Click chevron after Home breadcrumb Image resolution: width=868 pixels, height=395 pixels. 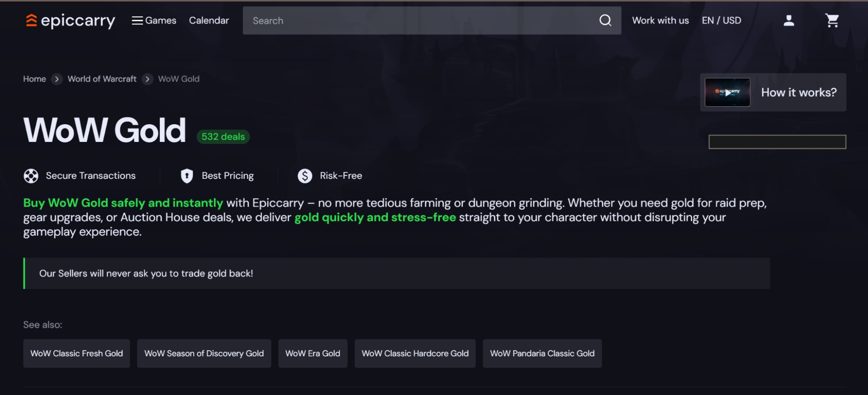click(57, 79)
